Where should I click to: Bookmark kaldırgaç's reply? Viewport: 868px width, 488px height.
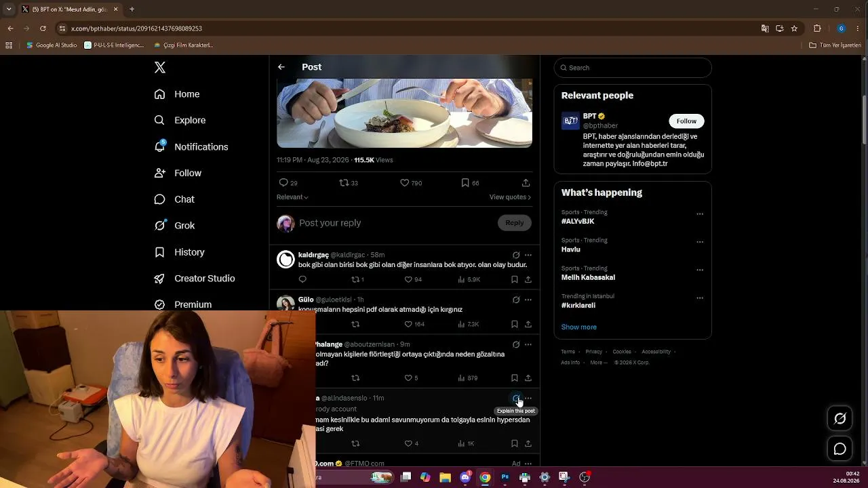[515, 279]
